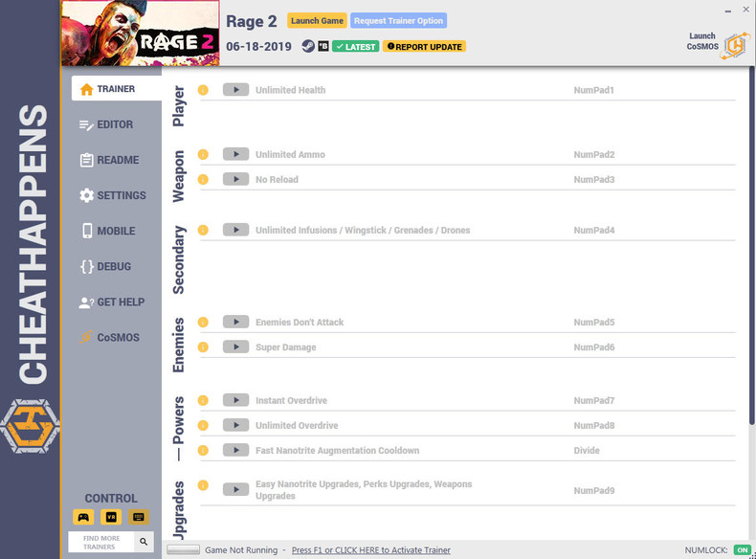Click info icon next to Super Damage
The height and width of the screenshot is (559, 756).
point(203,347)
